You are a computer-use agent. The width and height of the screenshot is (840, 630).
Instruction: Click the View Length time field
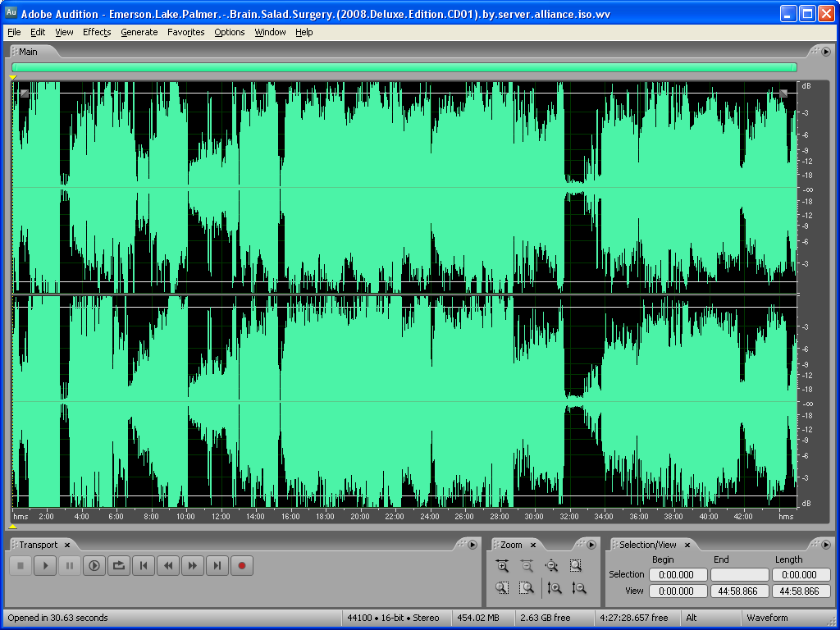[x=801, y=591]
